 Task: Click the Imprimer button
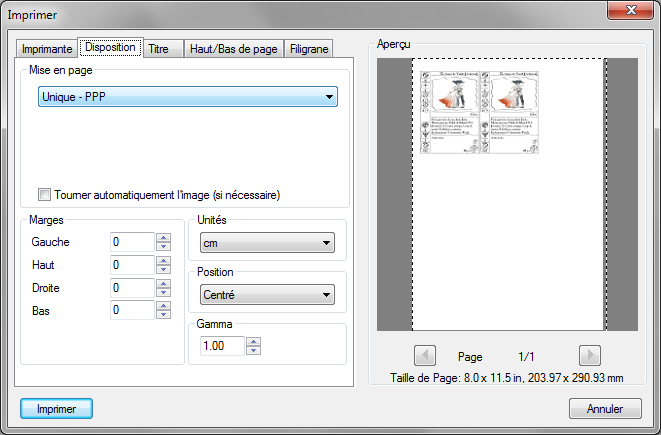(x=57, y=408)
